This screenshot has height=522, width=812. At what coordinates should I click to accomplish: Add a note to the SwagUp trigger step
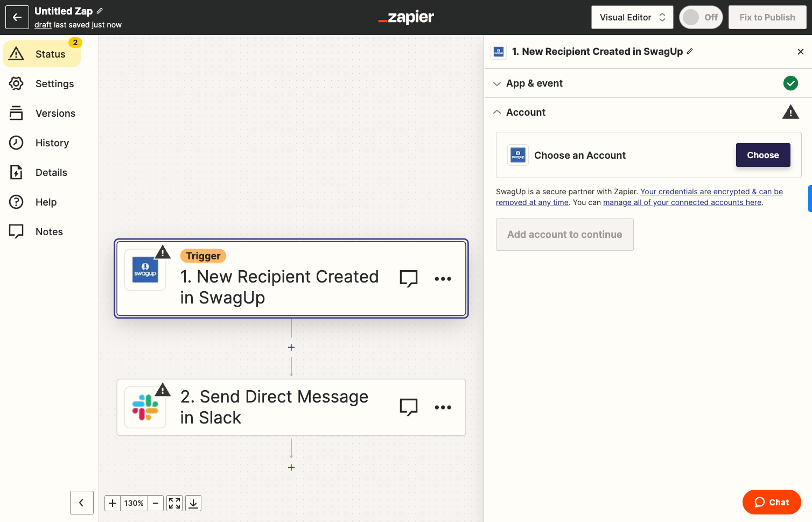coord(409,278)
